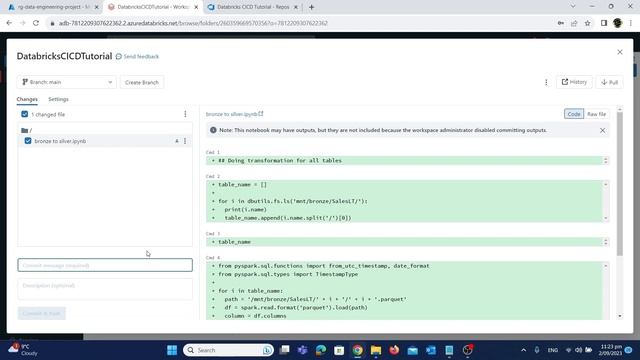The width and height of the screenshot is (640, 360).
Task: Click the Commit & Push button
Action: point(42,313)
